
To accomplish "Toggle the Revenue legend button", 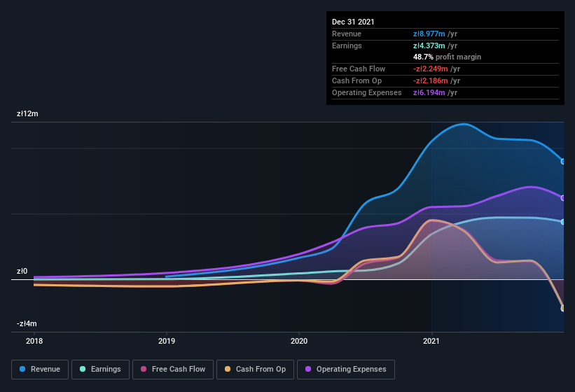I will point(40,370).
